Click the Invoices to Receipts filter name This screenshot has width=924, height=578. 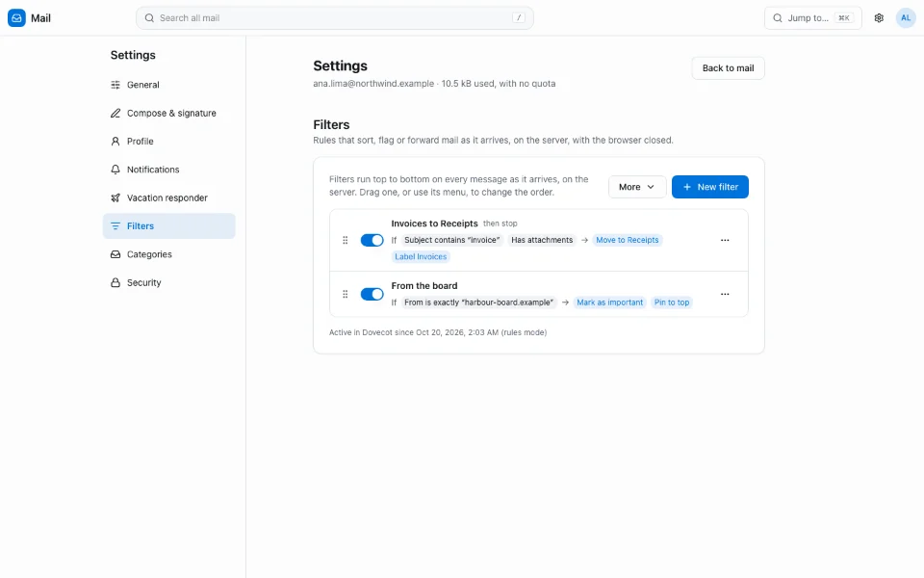point(434,223)
